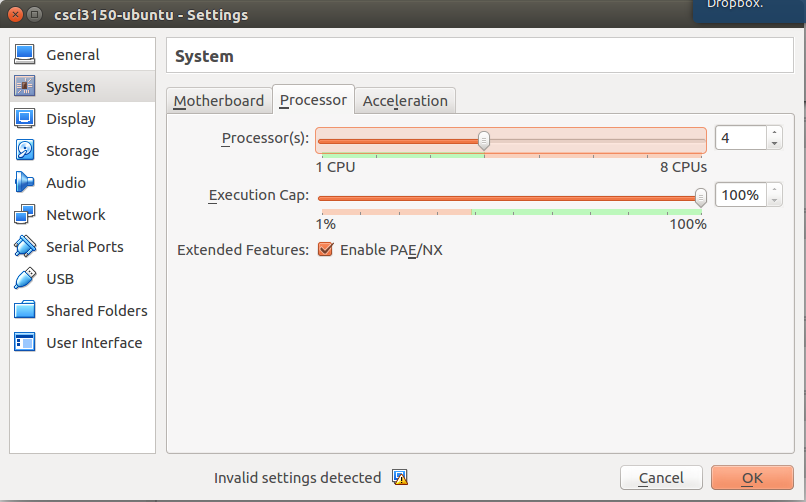Select the Shared Folders icon
This screenshot has height=502, width=806.
(x=25, y=311)
